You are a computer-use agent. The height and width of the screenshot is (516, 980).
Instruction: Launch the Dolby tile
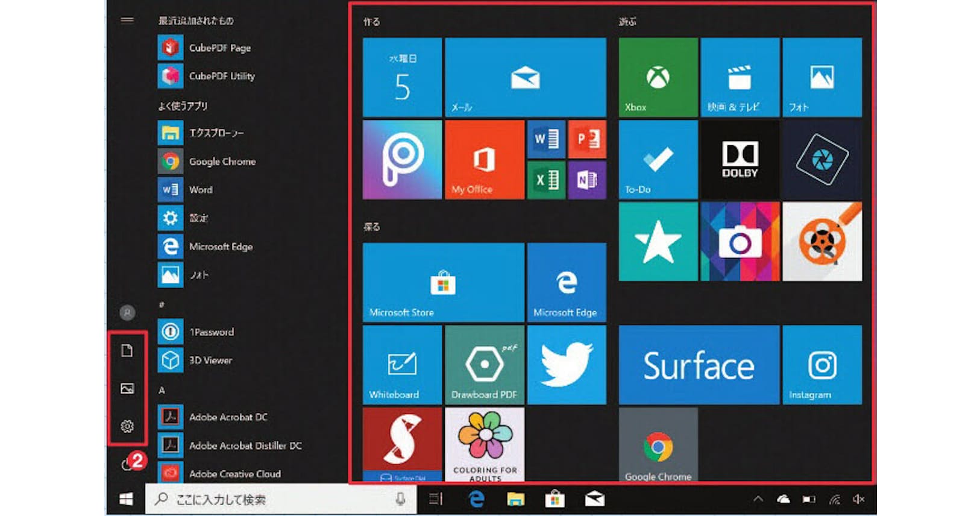tap(740, 159)
